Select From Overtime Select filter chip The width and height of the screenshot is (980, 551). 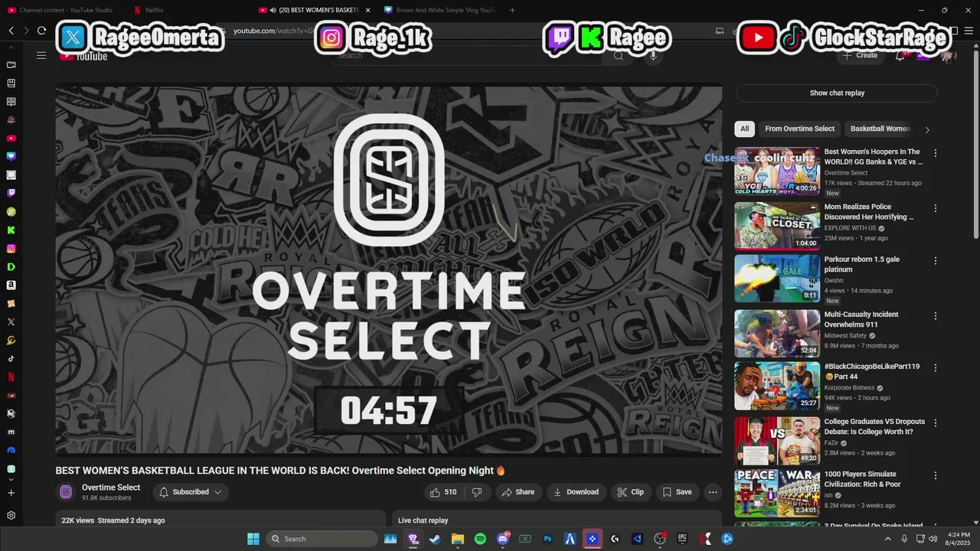coord(799,129)
